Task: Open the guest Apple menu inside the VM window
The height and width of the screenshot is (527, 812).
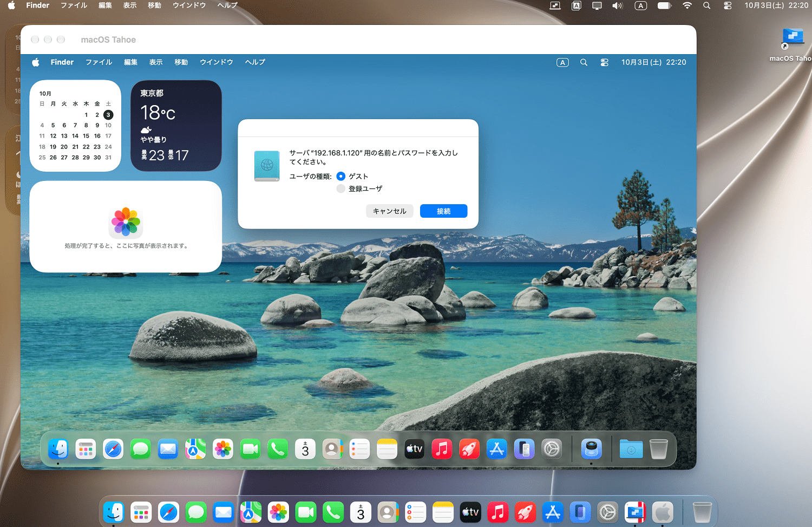Action: 36,62
